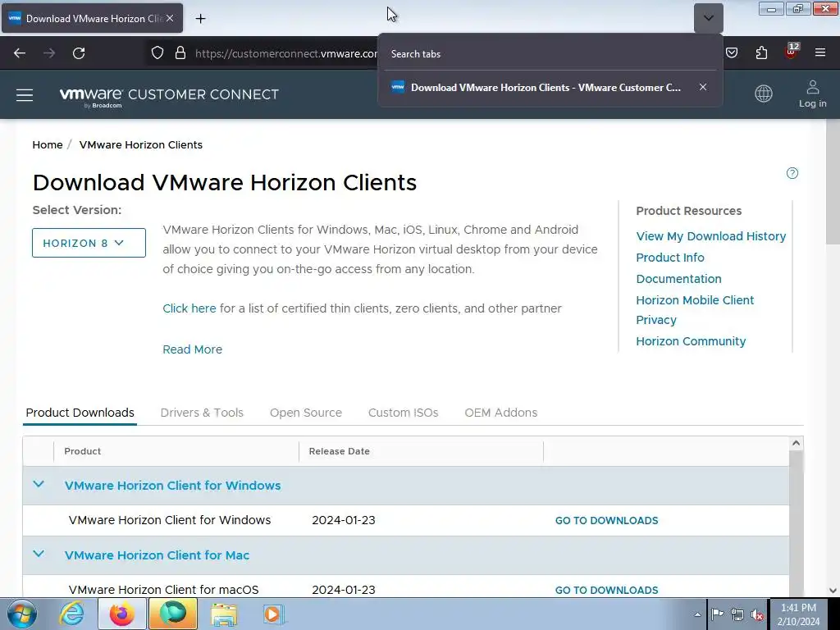The width and height of the screenshot is (840, 630).
Task: Click the uBlock extension icon with badge 12
Action: [x=792, y=52]
